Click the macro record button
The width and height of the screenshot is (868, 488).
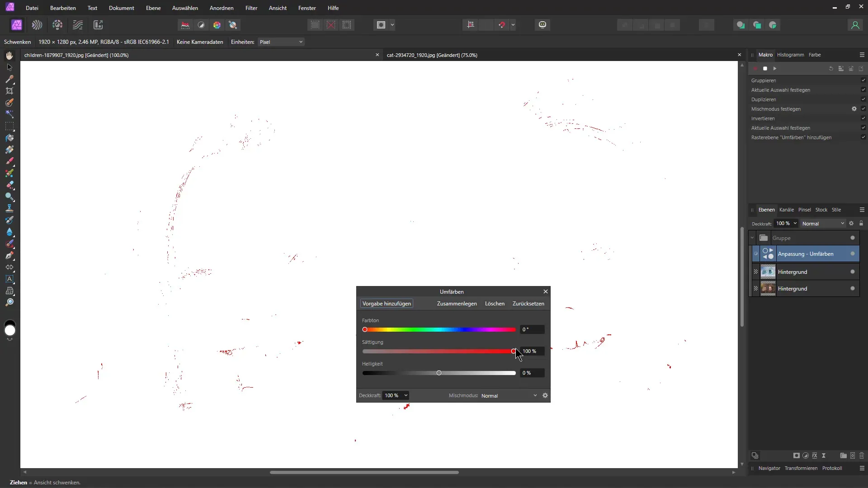755,69
